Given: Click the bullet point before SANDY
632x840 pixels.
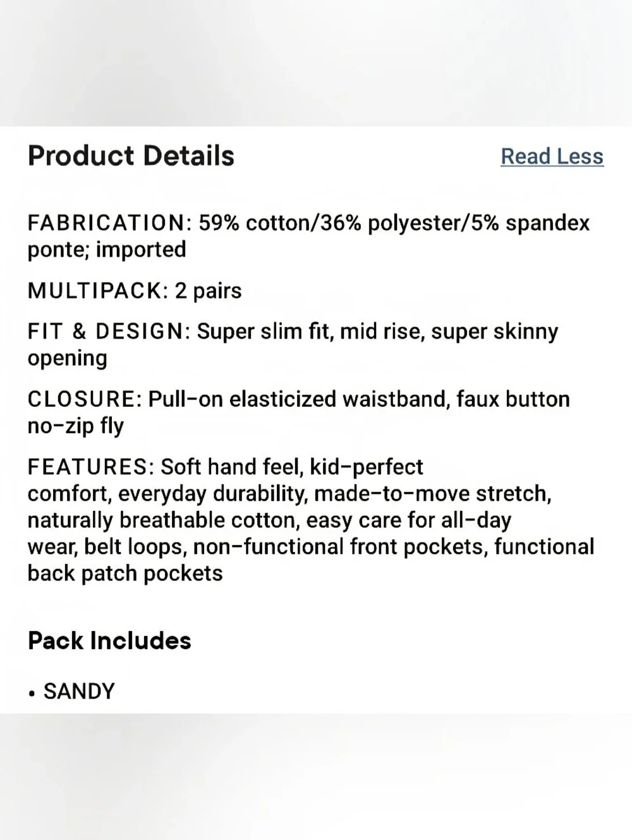Looking at the screenshot, I should (32, 693).
